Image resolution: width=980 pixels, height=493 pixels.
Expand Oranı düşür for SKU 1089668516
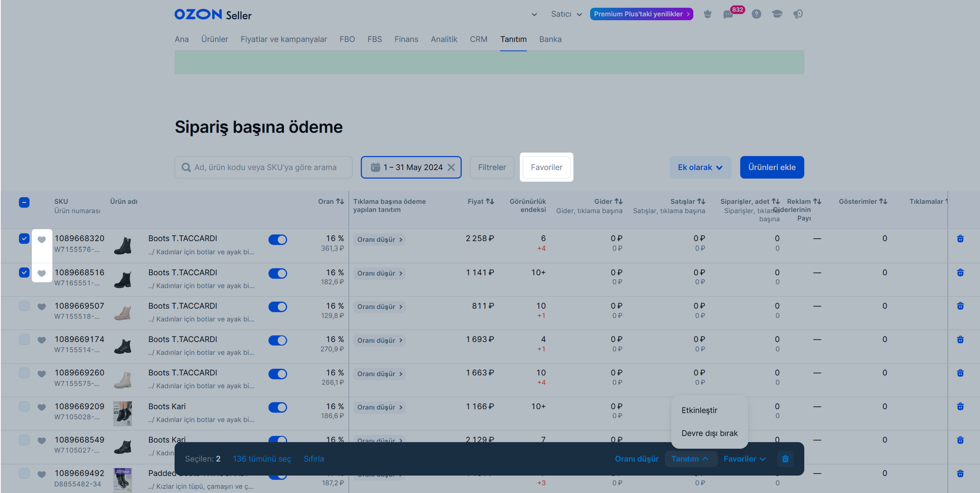380,273
